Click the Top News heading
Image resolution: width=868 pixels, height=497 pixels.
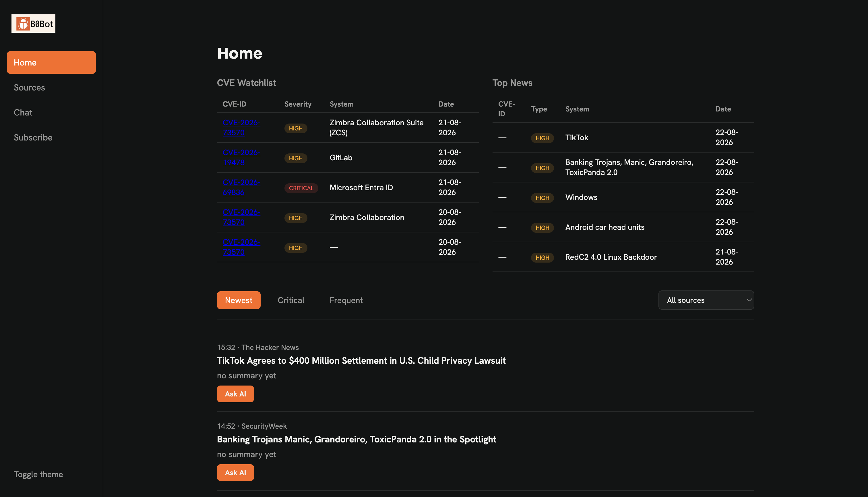point(512,83)
